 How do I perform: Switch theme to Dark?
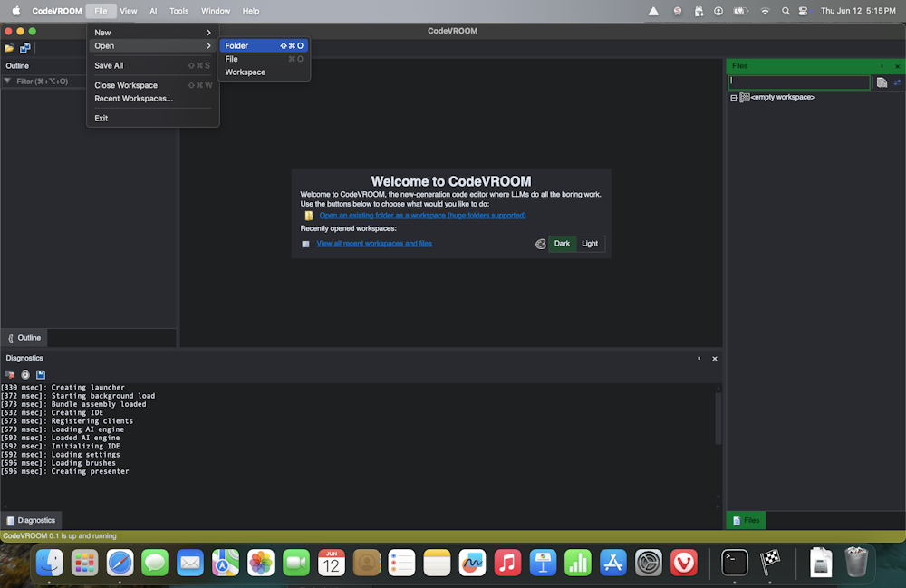[562, 244]
